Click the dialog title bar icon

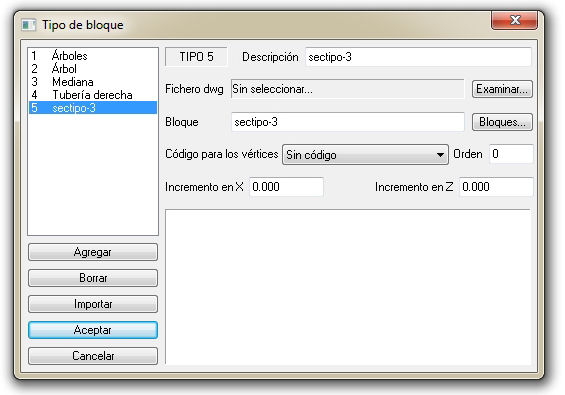29,25
